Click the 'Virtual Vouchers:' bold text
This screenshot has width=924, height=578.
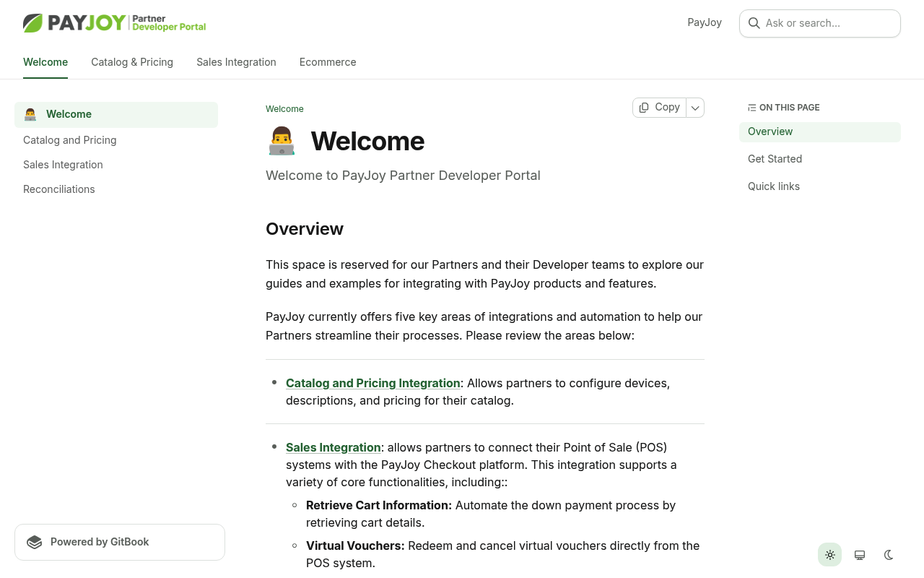pyautogui.click(x=355, y=545)
